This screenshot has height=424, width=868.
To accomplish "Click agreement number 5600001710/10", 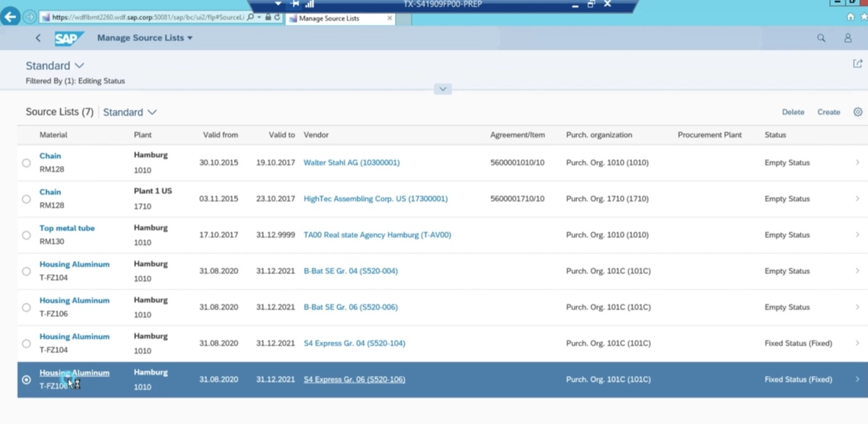I will (517, 199).
